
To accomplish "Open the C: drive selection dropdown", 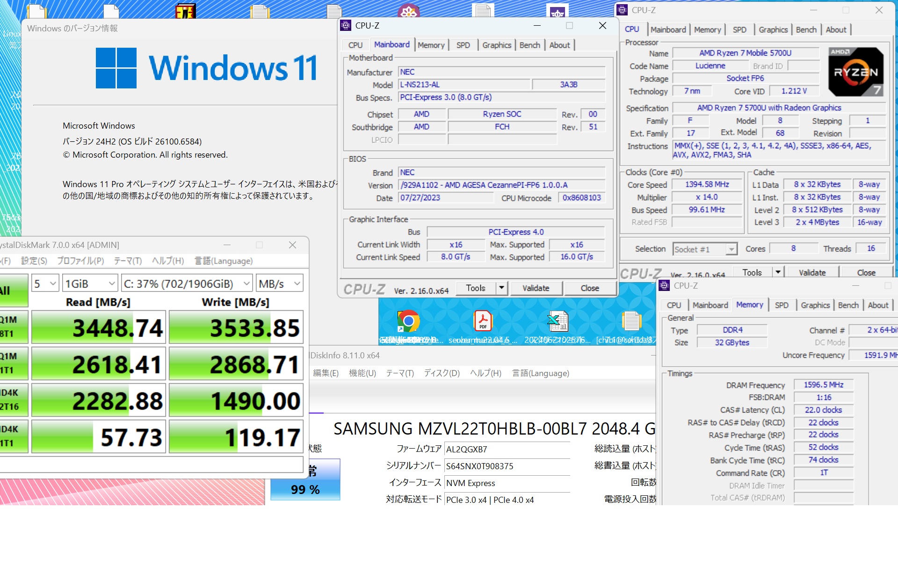I will pyautogui.click(x=187, y=283).
